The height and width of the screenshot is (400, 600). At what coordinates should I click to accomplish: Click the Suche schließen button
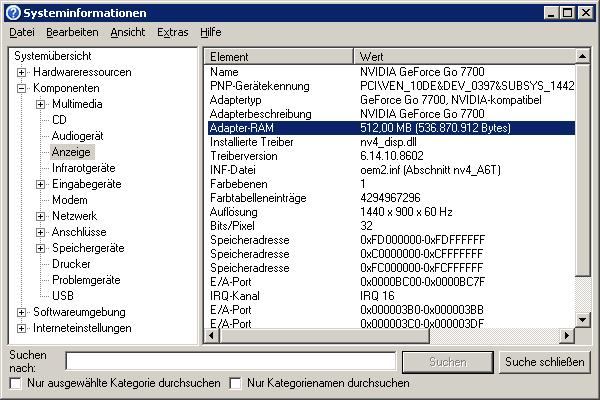tap(545, 362)
